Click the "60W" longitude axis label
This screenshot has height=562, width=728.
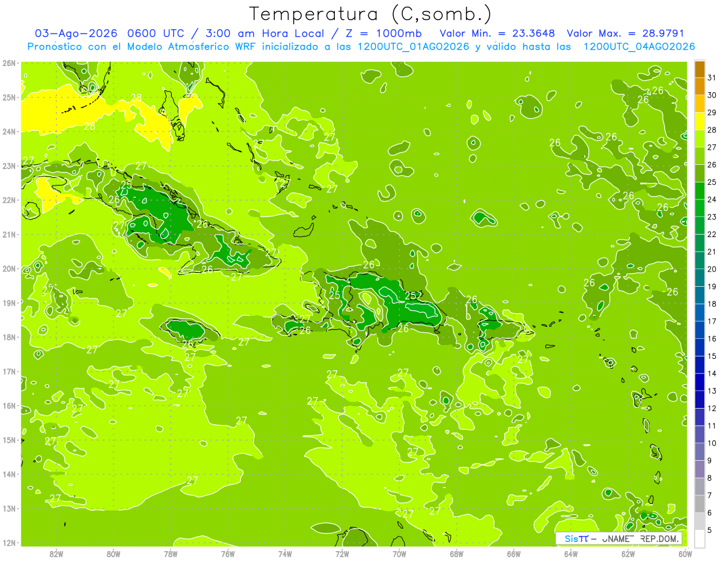pos(686,554)
